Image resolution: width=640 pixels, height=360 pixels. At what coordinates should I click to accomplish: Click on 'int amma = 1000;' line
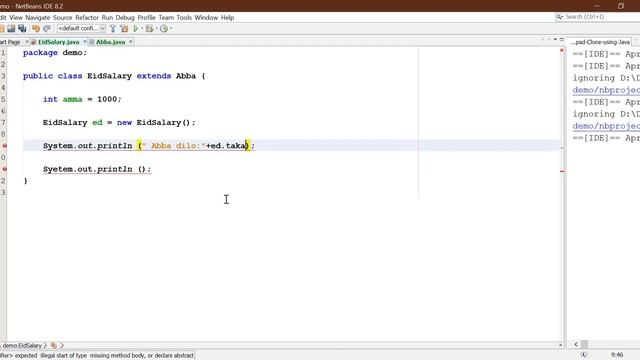[x=82, y=99]
